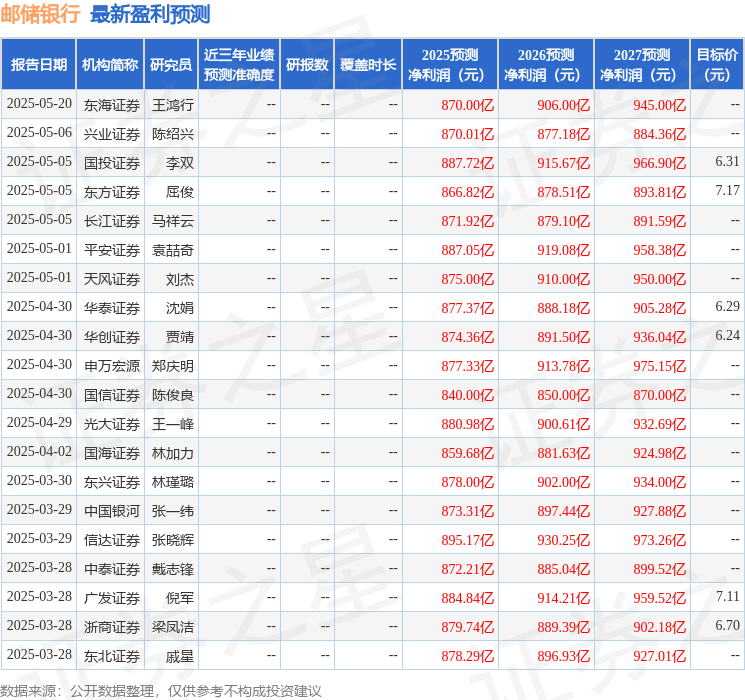745x700 pixels.
Task: Select the 东海证券 institution cell
Action: [x=112, y=105]
